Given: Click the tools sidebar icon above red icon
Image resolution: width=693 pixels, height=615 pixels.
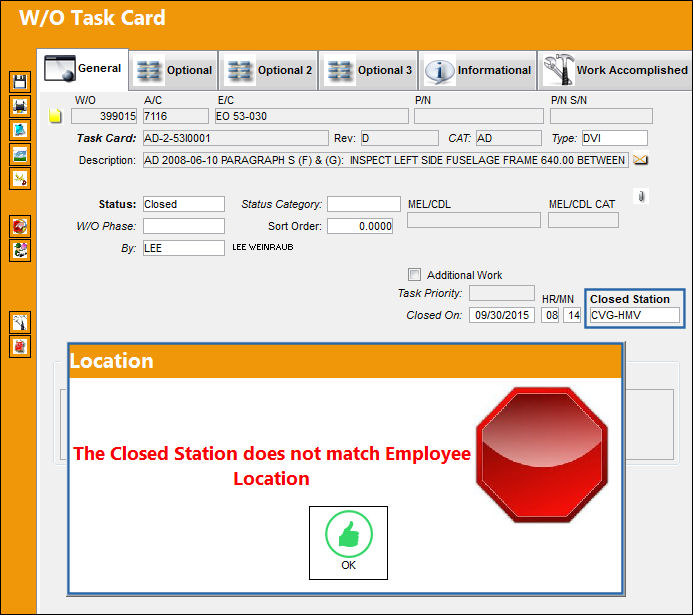Looking at the screenshot, I should pos(20,323).
